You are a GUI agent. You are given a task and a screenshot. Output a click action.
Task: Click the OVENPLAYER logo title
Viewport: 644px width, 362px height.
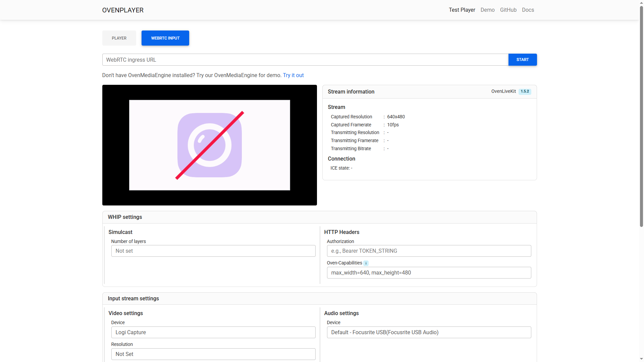click(123, 10)
